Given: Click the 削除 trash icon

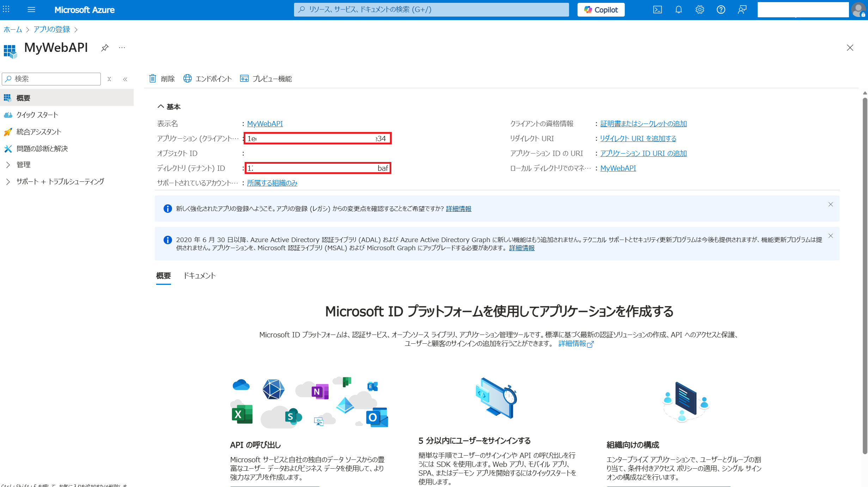Looking at the screenshot, I should [x=153, y=78].
